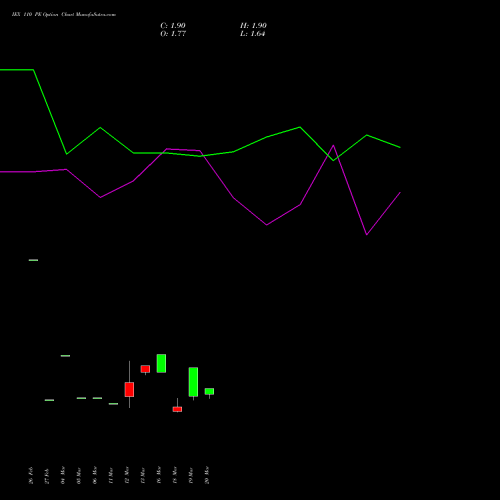Click the close value C: 1.90

[173, 26]
